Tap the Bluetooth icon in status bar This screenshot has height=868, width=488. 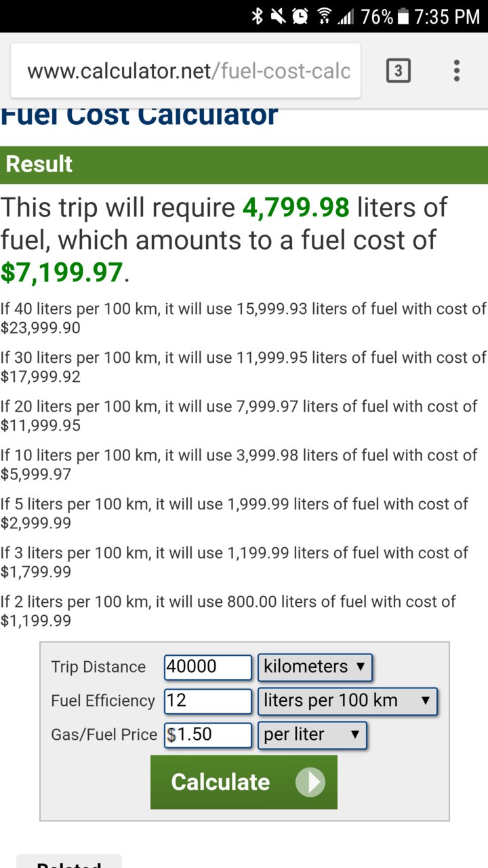tap(258, 16)
